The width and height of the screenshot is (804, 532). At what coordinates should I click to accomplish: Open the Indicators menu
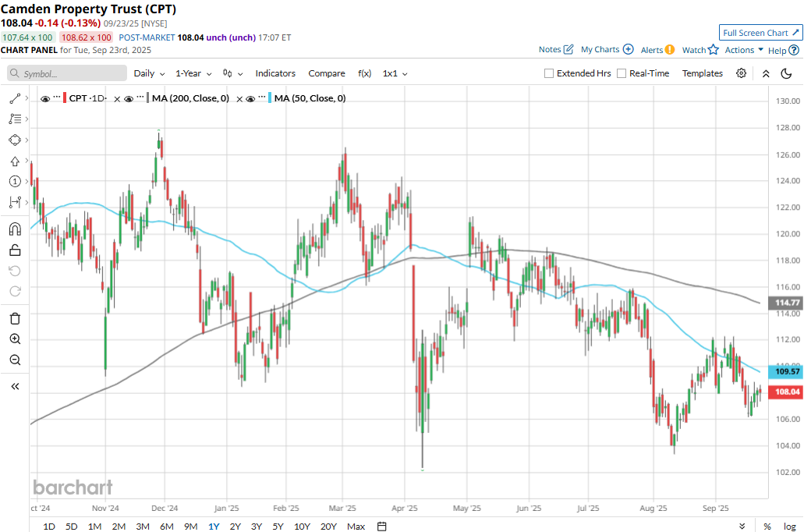tap(275, 73)
